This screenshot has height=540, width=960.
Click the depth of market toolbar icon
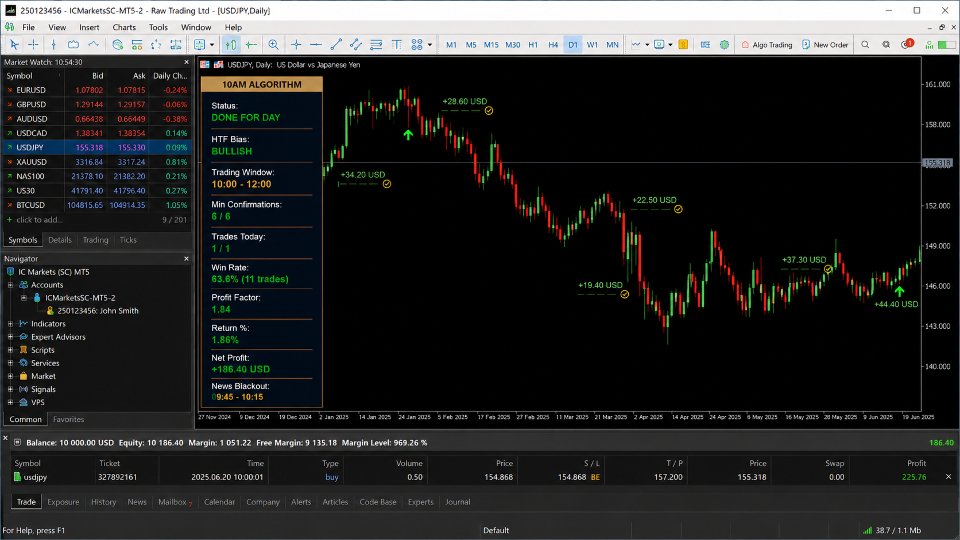(x=705, y=45)
